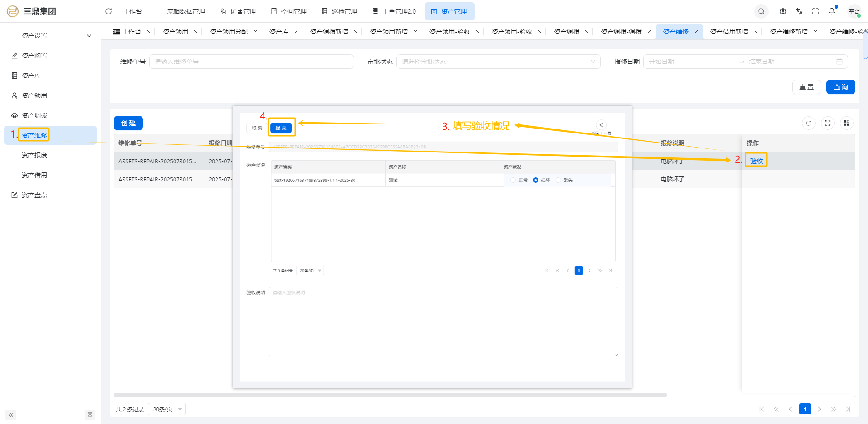This screenshot has height=424, width=868.
Task: Open the 审批状态 dropdown
Action: [498, 62]
